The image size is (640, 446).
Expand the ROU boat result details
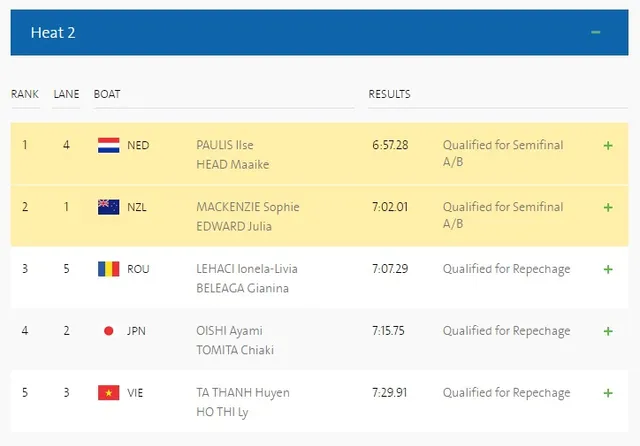click(x=608, y=269)
